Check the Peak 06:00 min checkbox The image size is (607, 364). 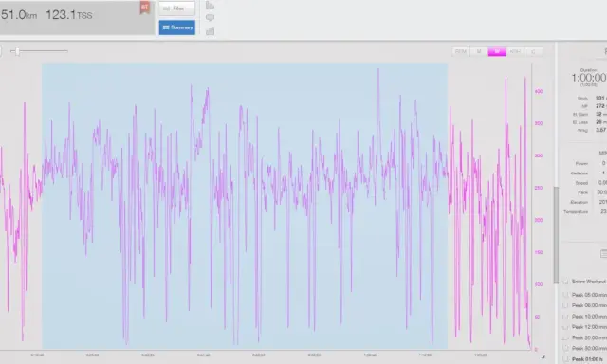coord(565,305)
